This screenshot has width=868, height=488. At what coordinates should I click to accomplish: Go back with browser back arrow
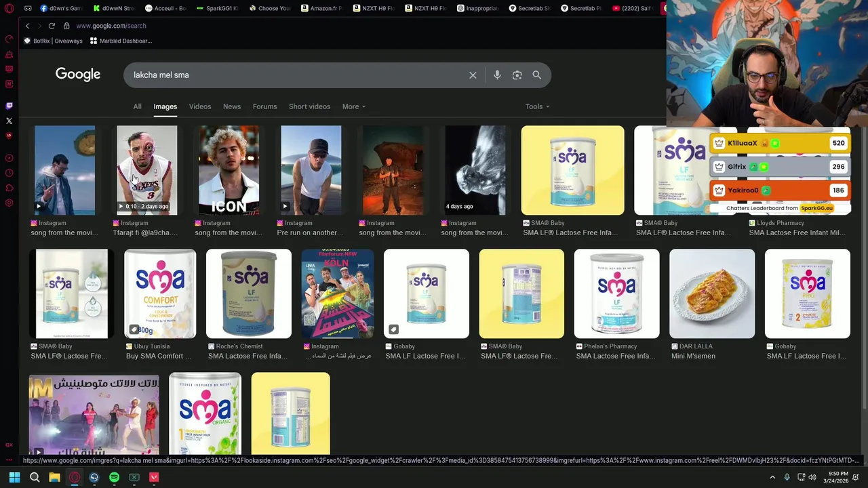27,26
